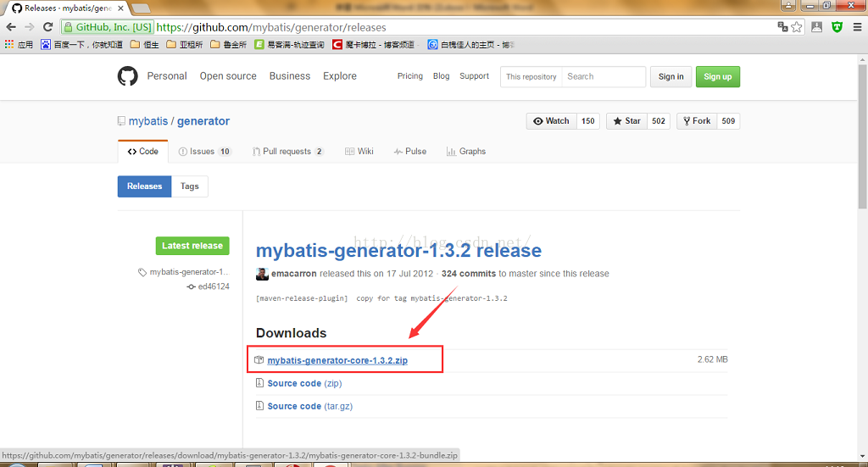Go back with browser back arrow
This screenshot has height=467, width=868.
point(11,27)
